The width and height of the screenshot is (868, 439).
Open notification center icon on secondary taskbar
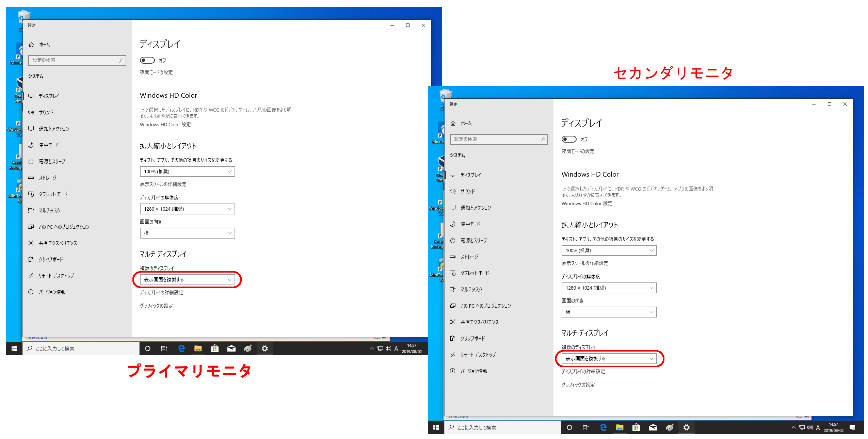pyautogui.click(x=852, y=427)
